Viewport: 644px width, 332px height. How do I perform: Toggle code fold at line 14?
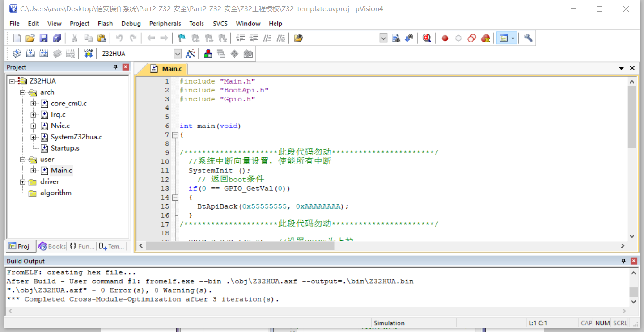pyautogui.click(x=175, y=198)
